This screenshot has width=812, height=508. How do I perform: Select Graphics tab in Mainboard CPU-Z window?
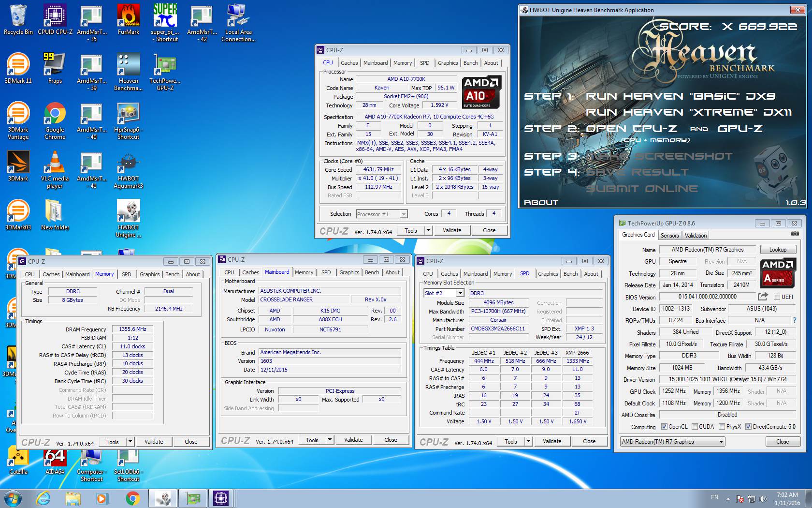click(349, 272)
